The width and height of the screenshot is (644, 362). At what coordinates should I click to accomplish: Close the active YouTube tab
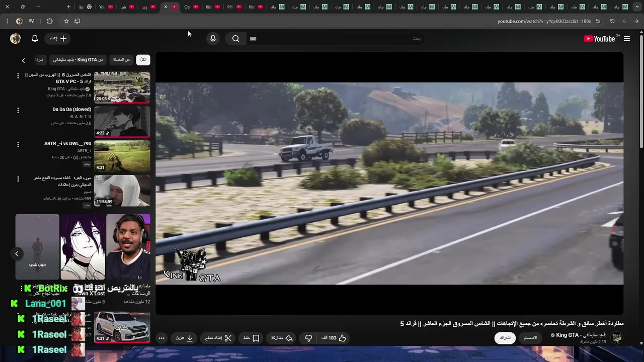[x=166, y=7]
